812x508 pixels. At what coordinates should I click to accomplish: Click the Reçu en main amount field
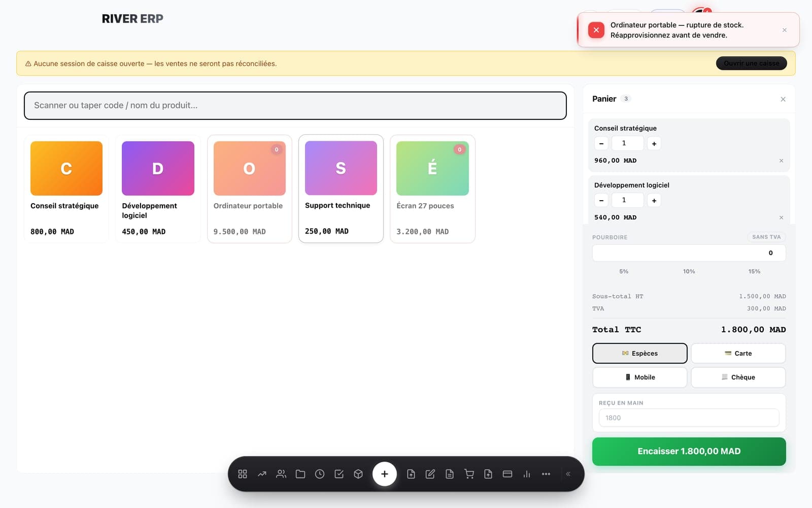pos(689,418)
